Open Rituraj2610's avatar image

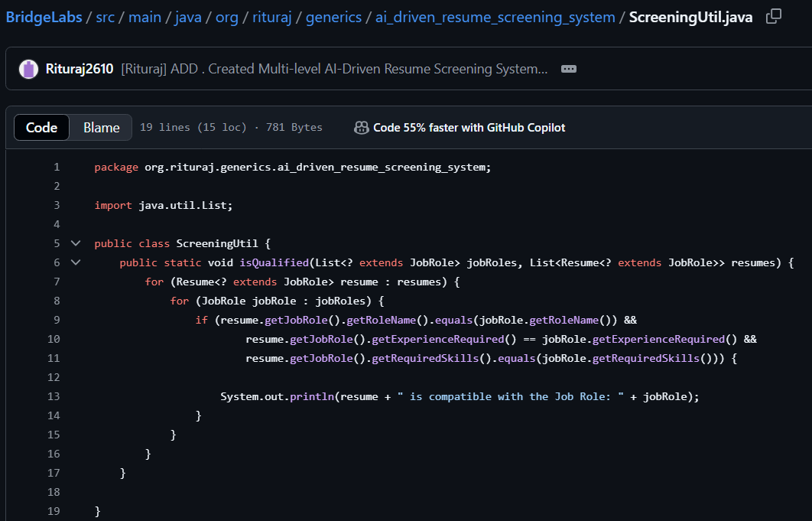[28, 69]
